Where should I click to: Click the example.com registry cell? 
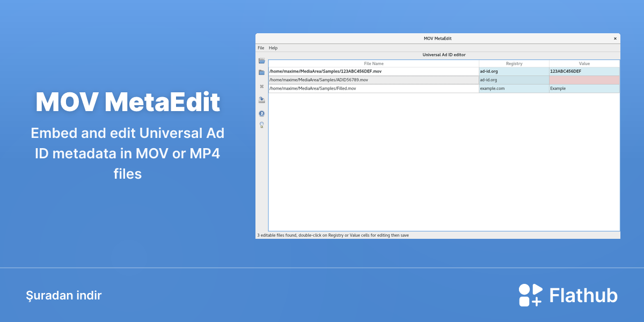click(x=514, y=89)
